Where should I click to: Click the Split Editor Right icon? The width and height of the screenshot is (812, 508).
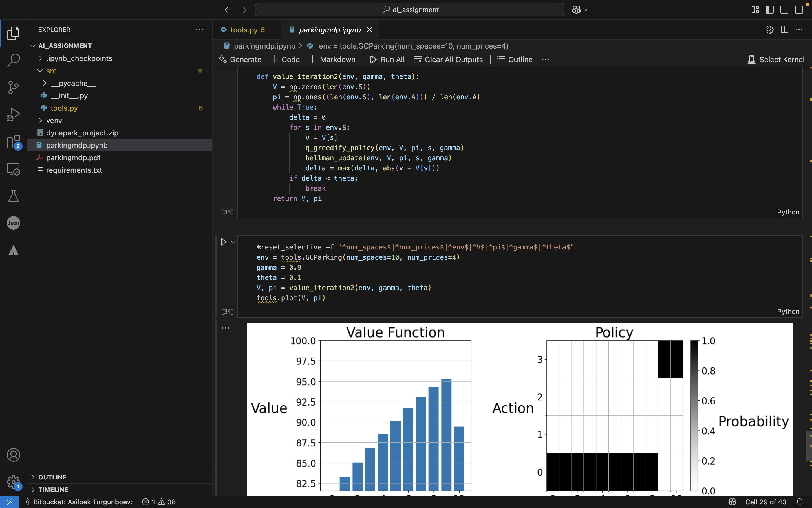click(784, 30)
